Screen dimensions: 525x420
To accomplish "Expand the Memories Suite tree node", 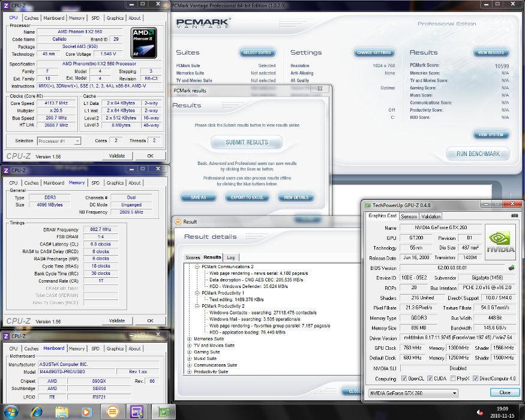I will [x=190, y=339].
